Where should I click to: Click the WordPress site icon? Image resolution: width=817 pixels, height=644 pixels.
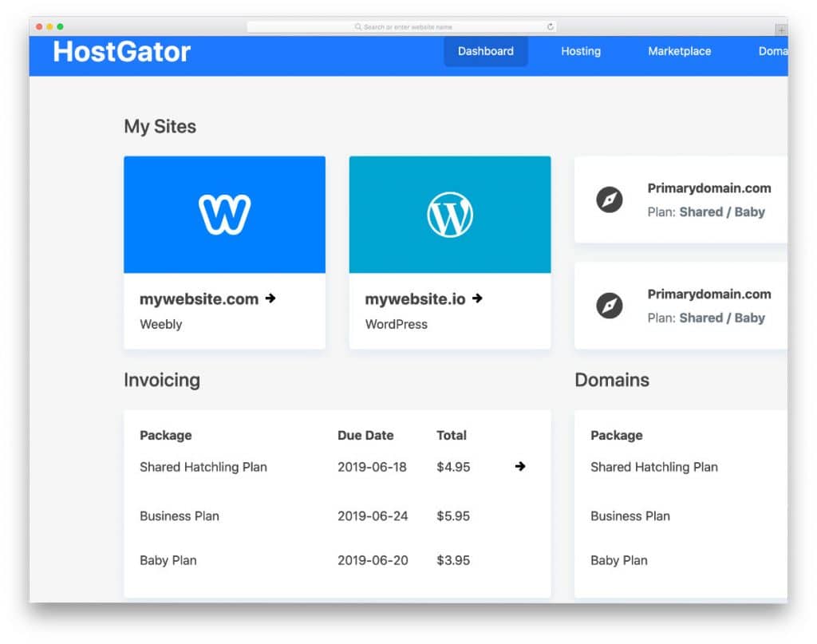449,213
